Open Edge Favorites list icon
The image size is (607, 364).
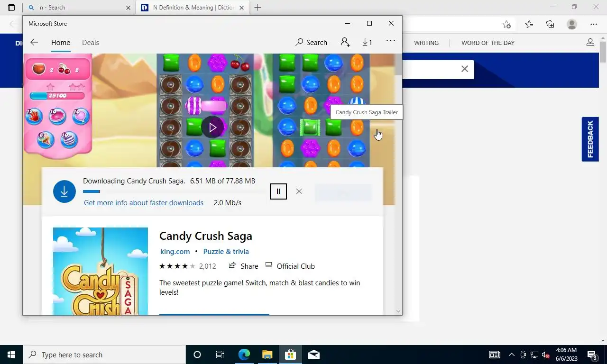[529, 24]
